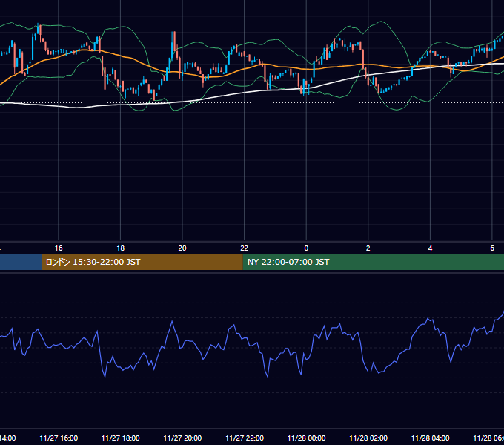This screenshot has width=504, height=445.
Task: Click the 11/27 16:00 timestamp label
Action: (x=59, y=438)
